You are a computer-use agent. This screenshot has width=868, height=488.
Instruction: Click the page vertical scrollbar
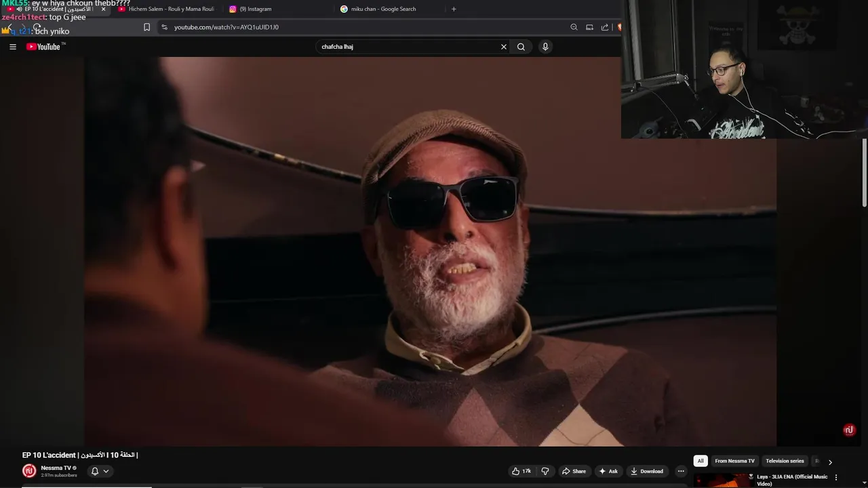point(865,173)
